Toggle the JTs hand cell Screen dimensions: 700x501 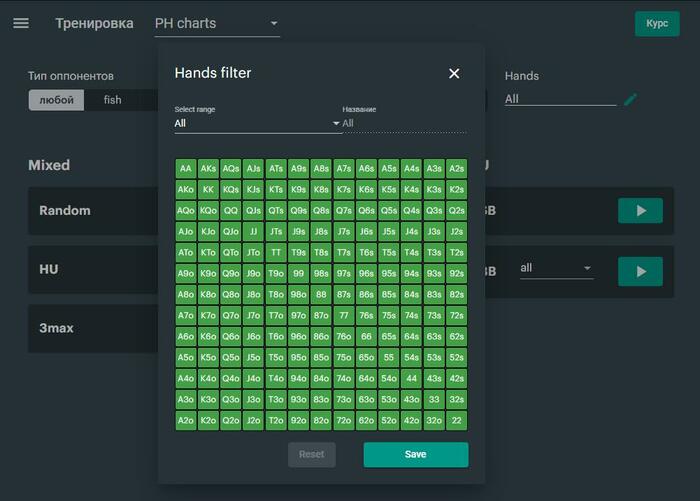click(276, 231)
